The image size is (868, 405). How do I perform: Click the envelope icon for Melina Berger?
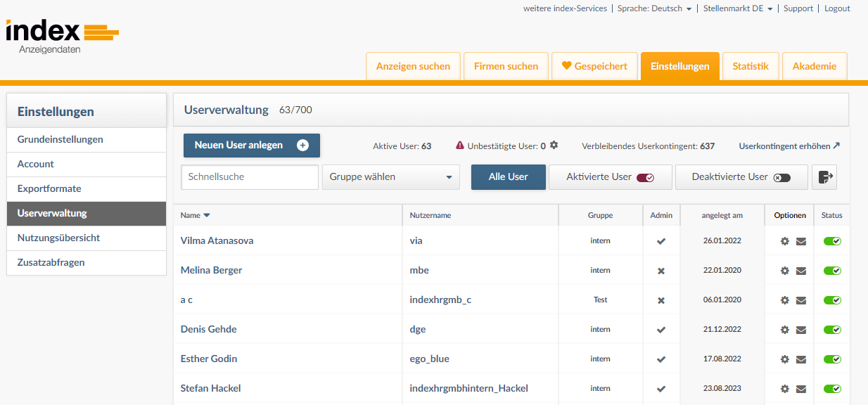[802, 270]
